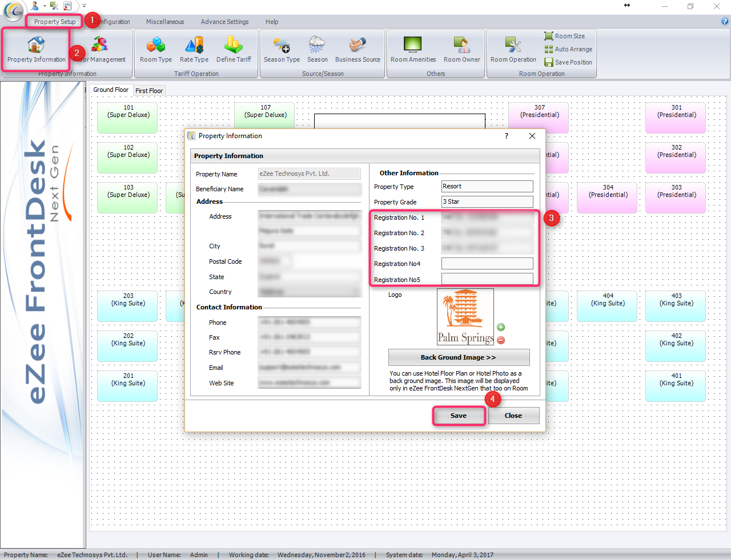This screenshot has width=731, height=560.
Task: Select room 404 King Suite
Action: point(607,306)
